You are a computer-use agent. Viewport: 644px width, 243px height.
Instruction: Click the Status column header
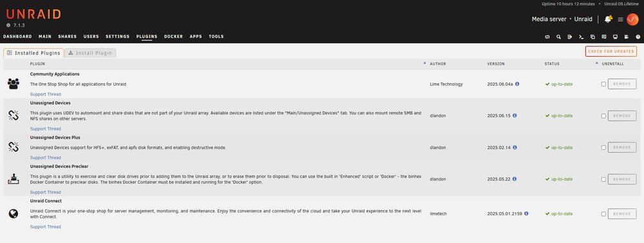coord(552,64)
